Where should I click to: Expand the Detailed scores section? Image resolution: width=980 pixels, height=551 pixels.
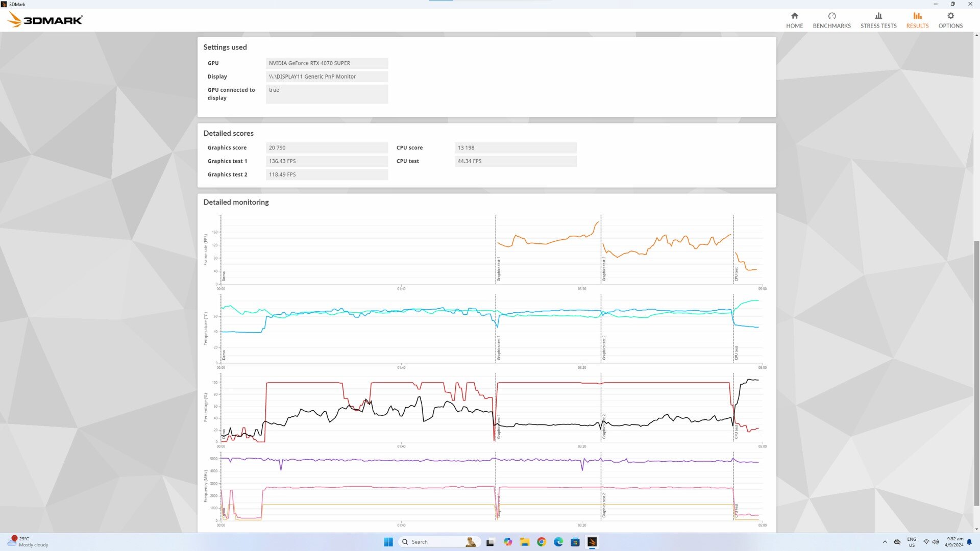(228, 133)
